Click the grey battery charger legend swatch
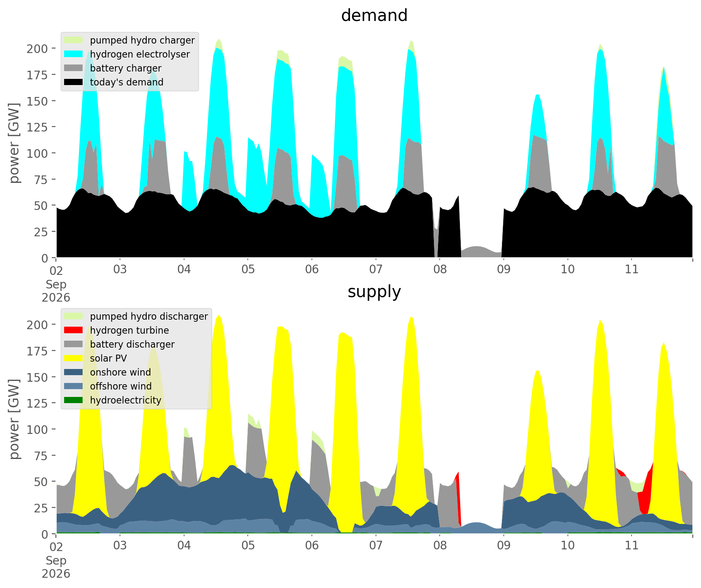The image size is (701, 588). [x=74, y=68]
